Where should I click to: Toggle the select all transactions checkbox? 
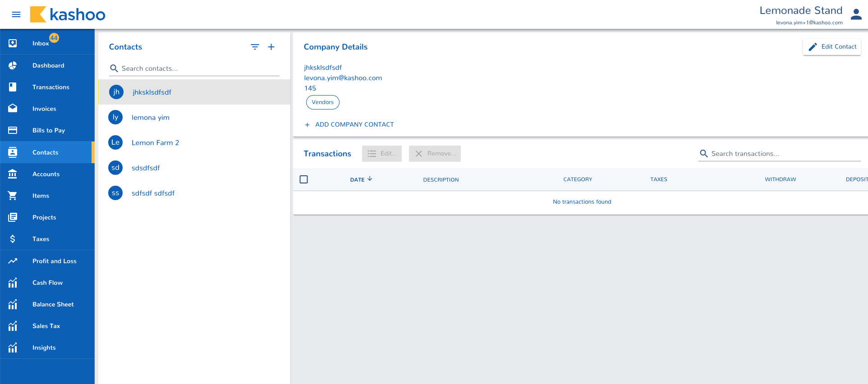click(304, 179)
